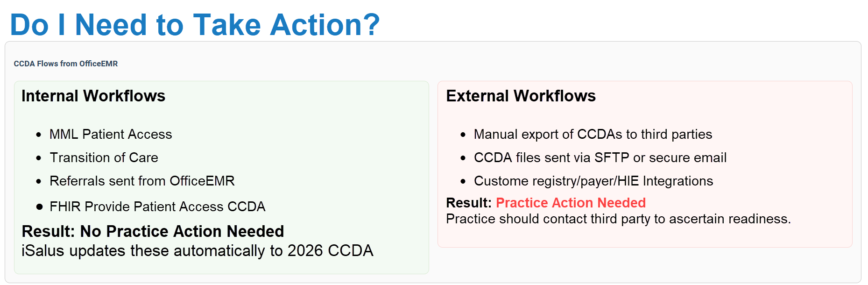Click the bullet before 'Custome registry/payer/HIE'
The image size is (868, 285).
click(x=463, y=182)
